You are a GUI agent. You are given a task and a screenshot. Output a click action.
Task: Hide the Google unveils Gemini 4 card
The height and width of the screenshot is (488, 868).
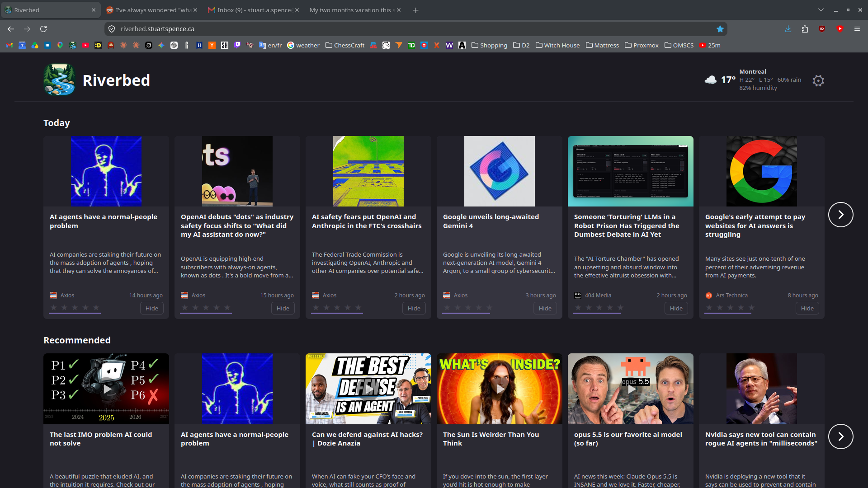click(545, 308)
